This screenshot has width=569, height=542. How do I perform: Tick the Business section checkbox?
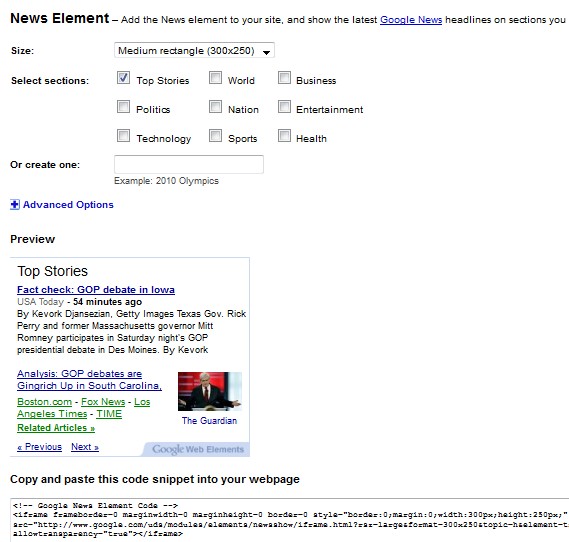point(284,78)
